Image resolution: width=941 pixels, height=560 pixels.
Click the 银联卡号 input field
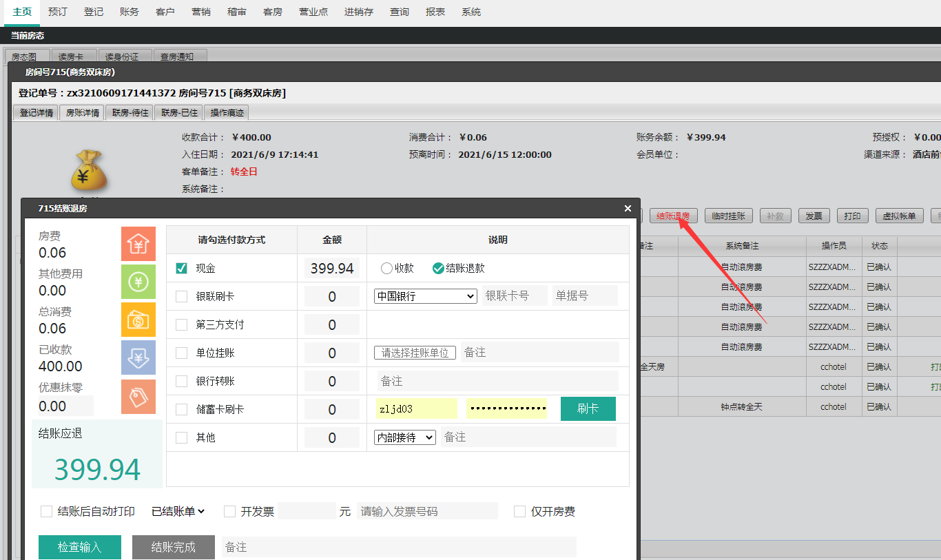click(x=515, y=295)
